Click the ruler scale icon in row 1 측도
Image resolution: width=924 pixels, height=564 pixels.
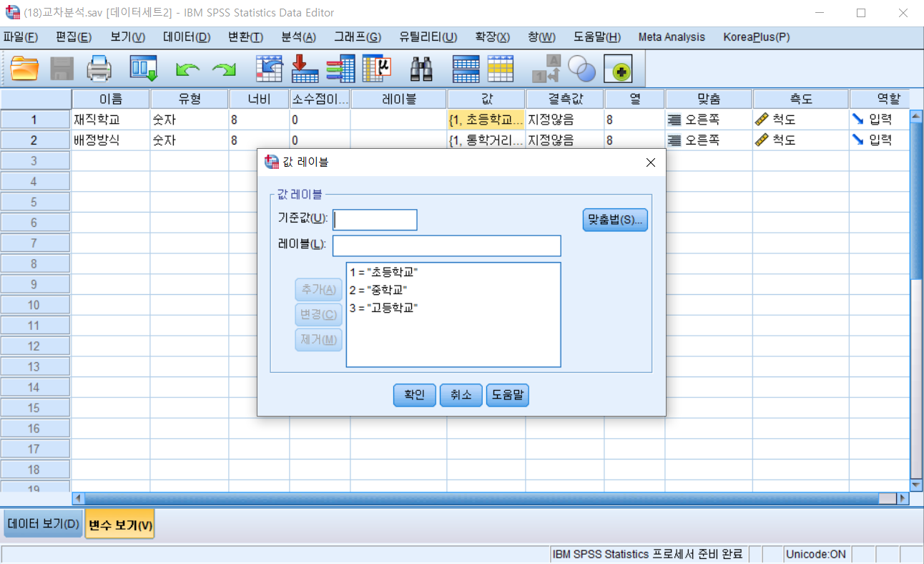pyautogui.click(x=762, y=120)
